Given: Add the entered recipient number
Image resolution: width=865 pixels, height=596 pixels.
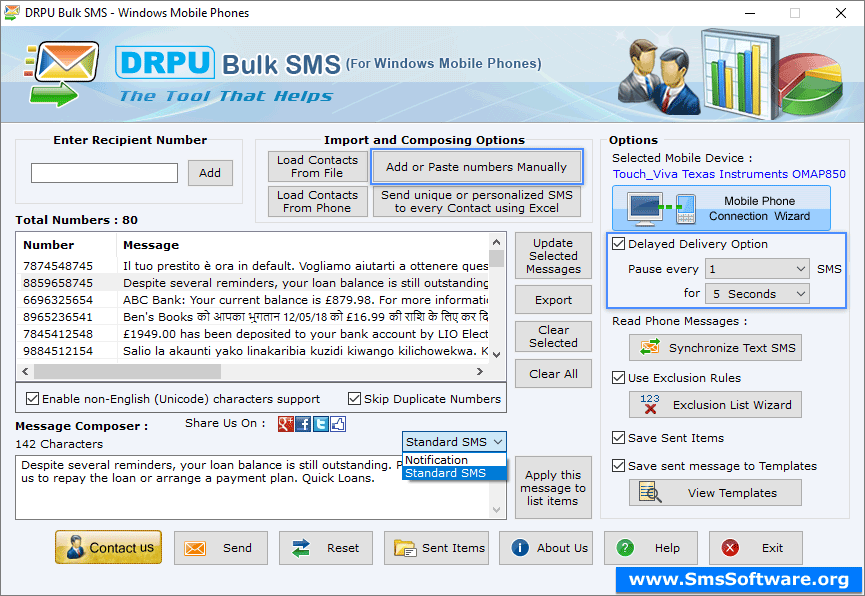Looking at the screenshot, I should click(210, 173).
